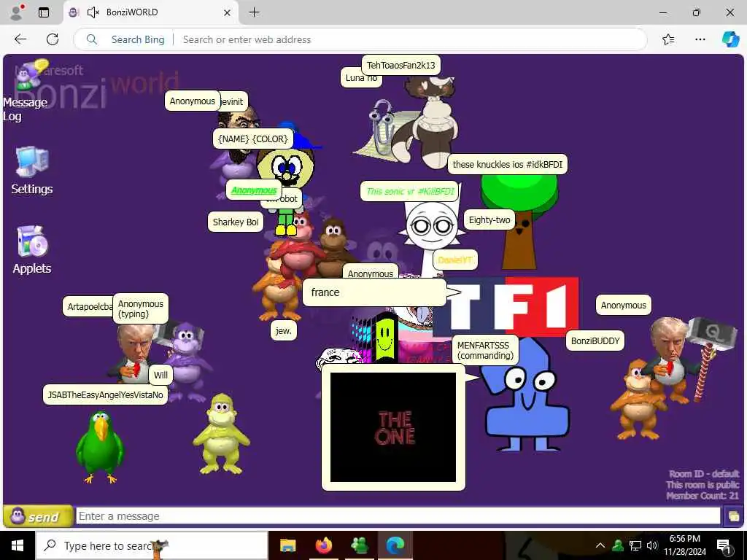
Task: Open the Applets desktop icon
Action: click(x=32, y=249)
